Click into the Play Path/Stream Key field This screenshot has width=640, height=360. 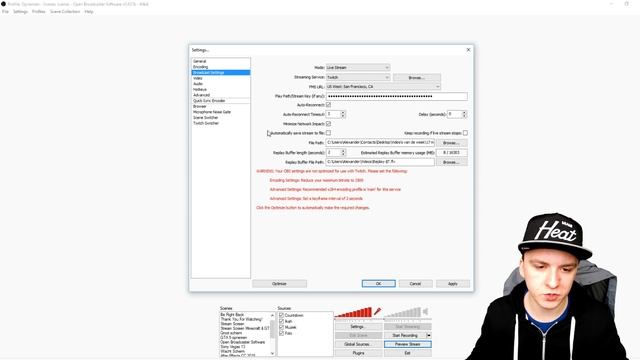coord(397,96)
